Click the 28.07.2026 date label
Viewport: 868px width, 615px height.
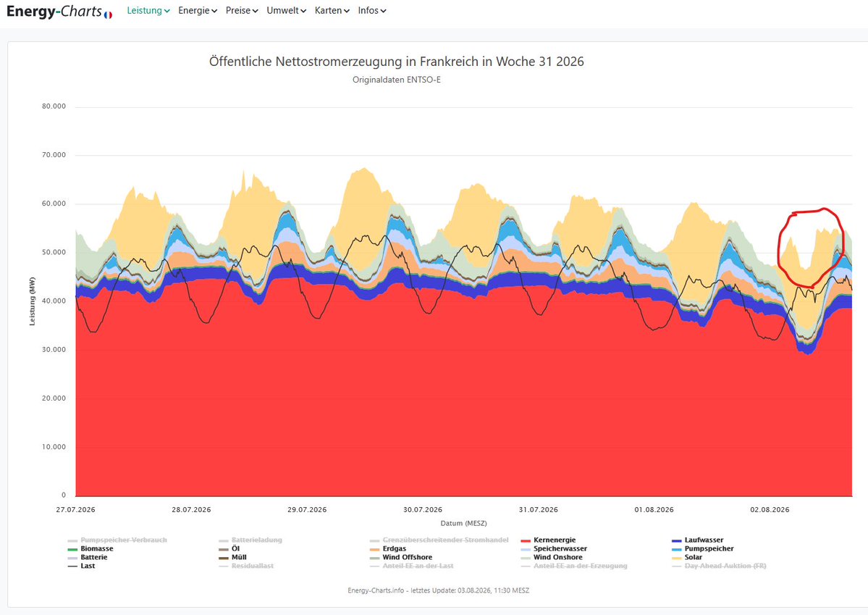pos(191,510)
